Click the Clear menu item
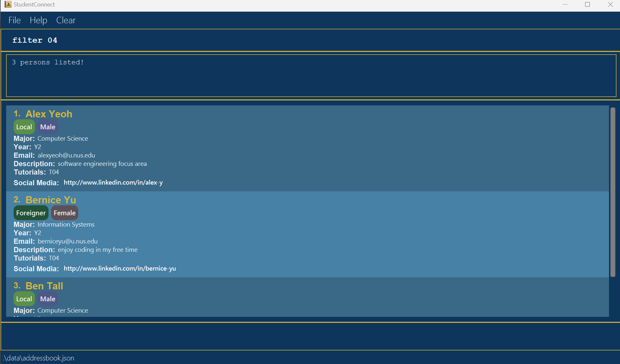The width and height of the screenshot is (620, 364). (66, 20)
